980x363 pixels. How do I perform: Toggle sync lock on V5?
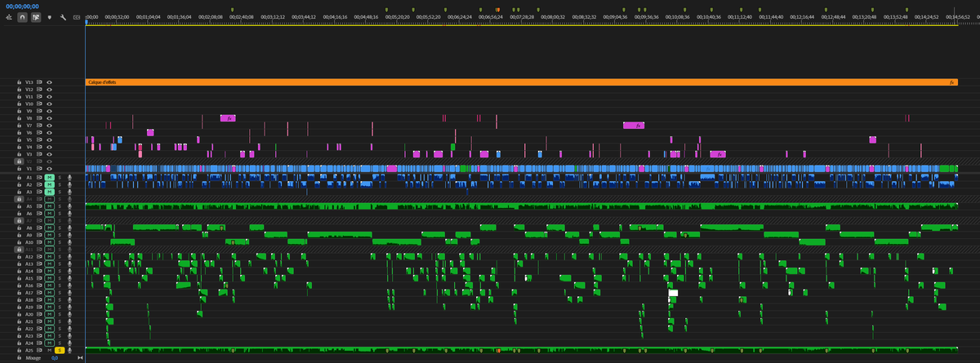[x=39, y=139]
